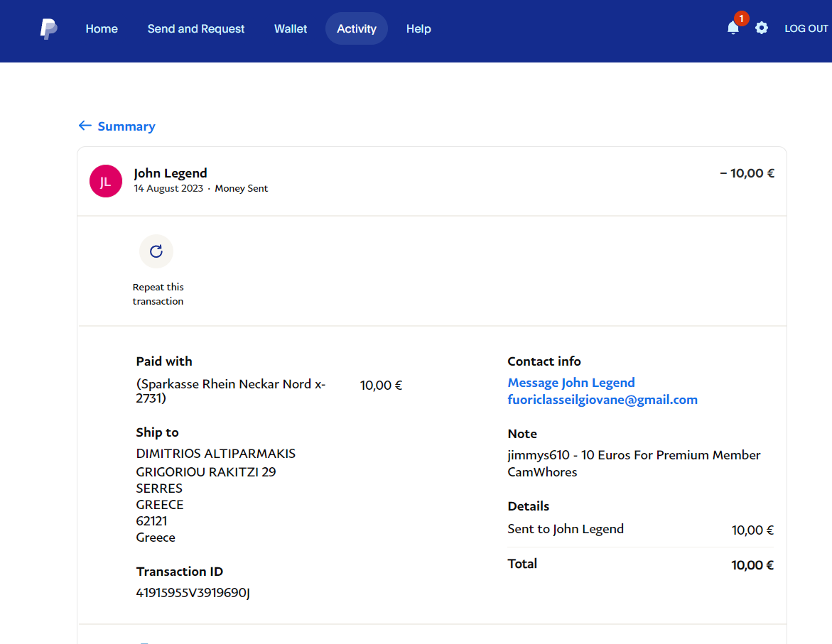This screenshot has width=832, height=644.
Task: Click Repeat this transaction label
Action: click(158, 294)
